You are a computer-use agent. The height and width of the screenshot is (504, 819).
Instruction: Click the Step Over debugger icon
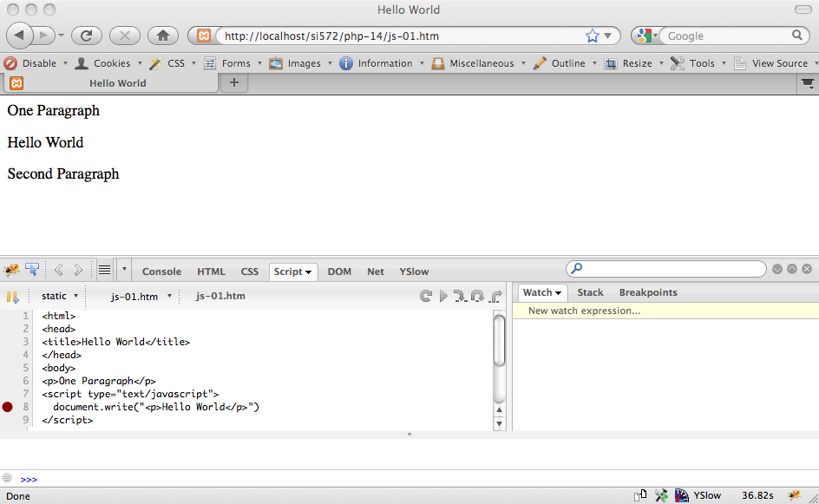477,296
